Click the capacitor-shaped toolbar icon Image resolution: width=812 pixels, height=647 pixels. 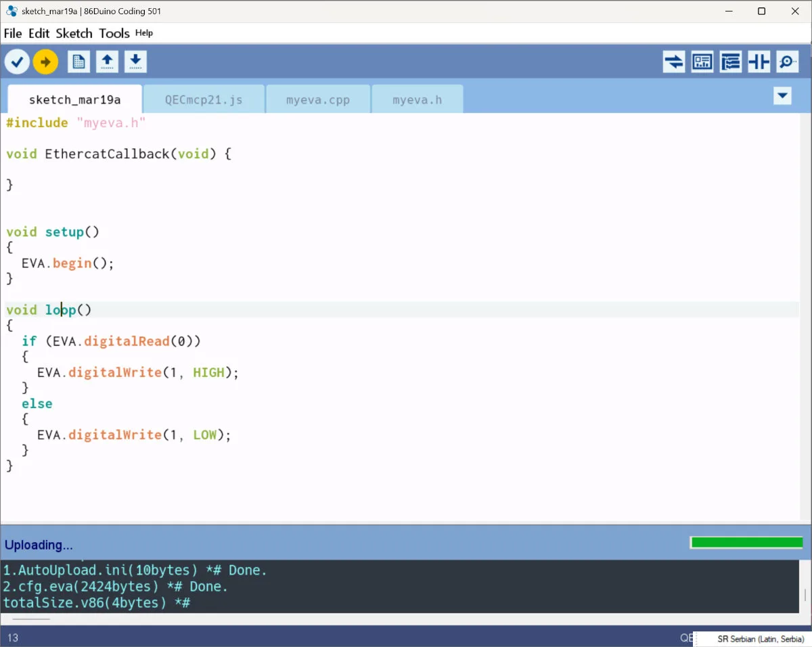pos(759,62)
